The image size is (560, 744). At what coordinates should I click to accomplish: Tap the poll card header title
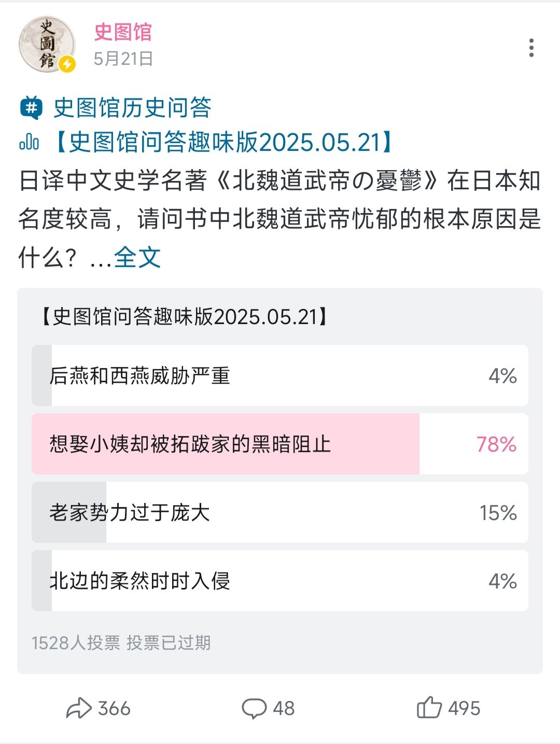184,316
